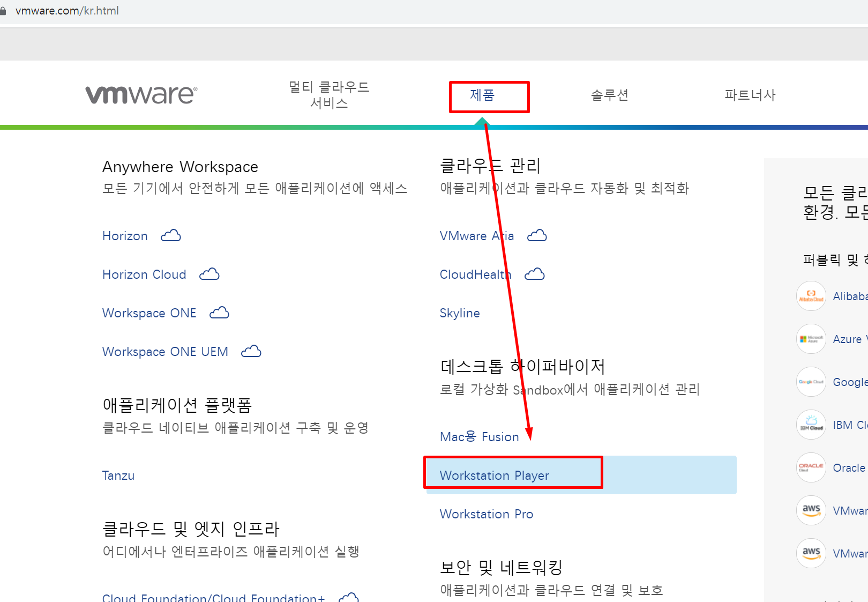Click the text 로컬 가상화 Sandbox에서 애플리케이션 관리
Screen dimensions: 868x602
[570, 389]
